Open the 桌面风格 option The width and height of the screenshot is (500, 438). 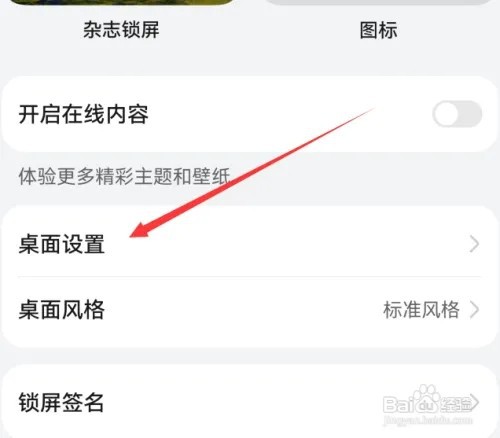tap(249, 310)
